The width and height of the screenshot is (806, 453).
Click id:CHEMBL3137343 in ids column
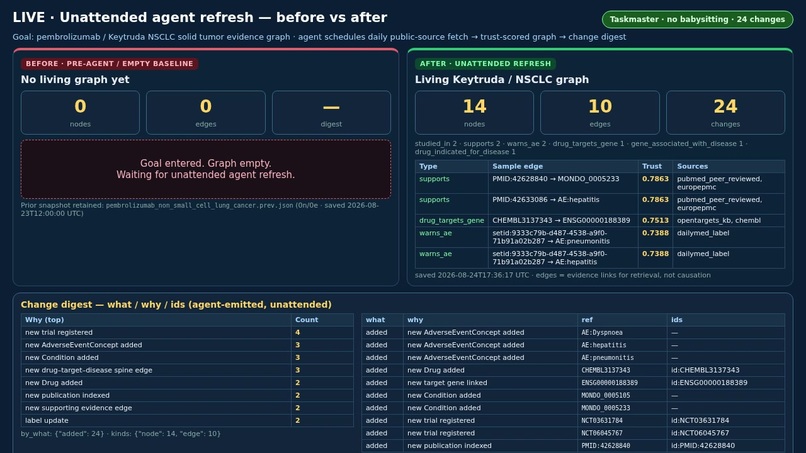pos(705,370)
